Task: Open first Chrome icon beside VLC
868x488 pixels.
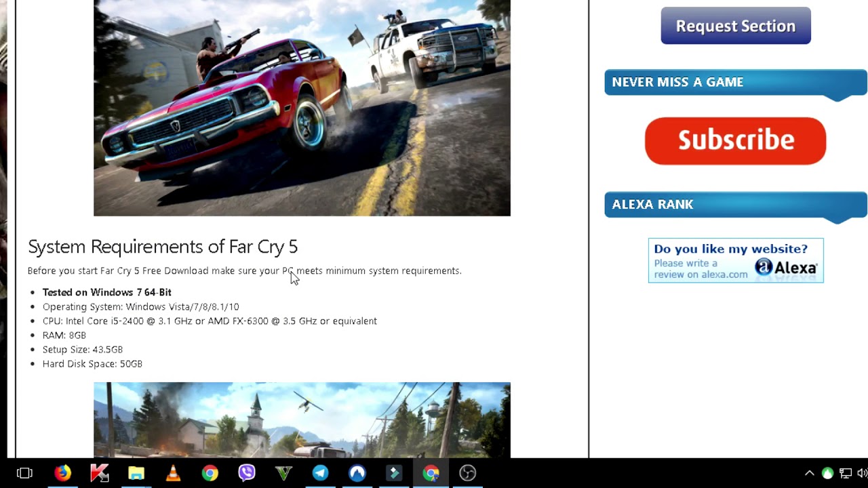Action: [210, 473]
